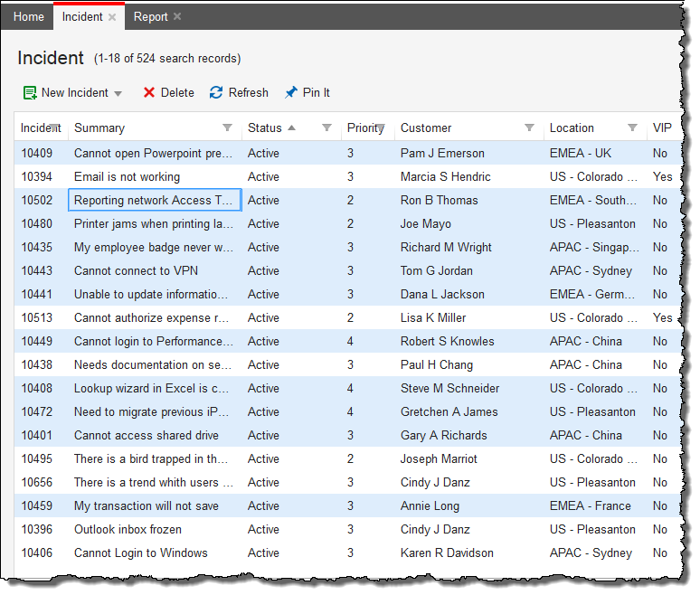The image size is (700, 595).
Task: Click customer Robert S Knowles
Action: pyautogui.click(x=448, y=342)
